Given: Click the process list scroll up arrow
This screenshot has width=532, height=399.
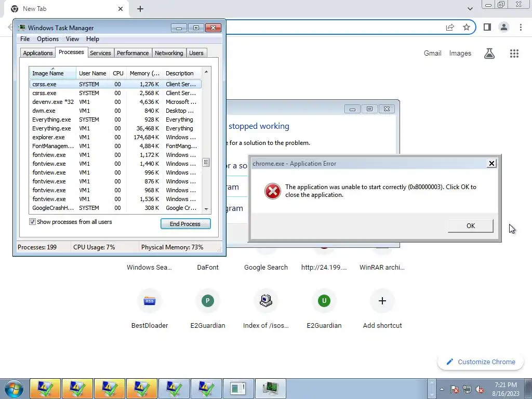Looking at the screenshot, I should click(206, 72).
